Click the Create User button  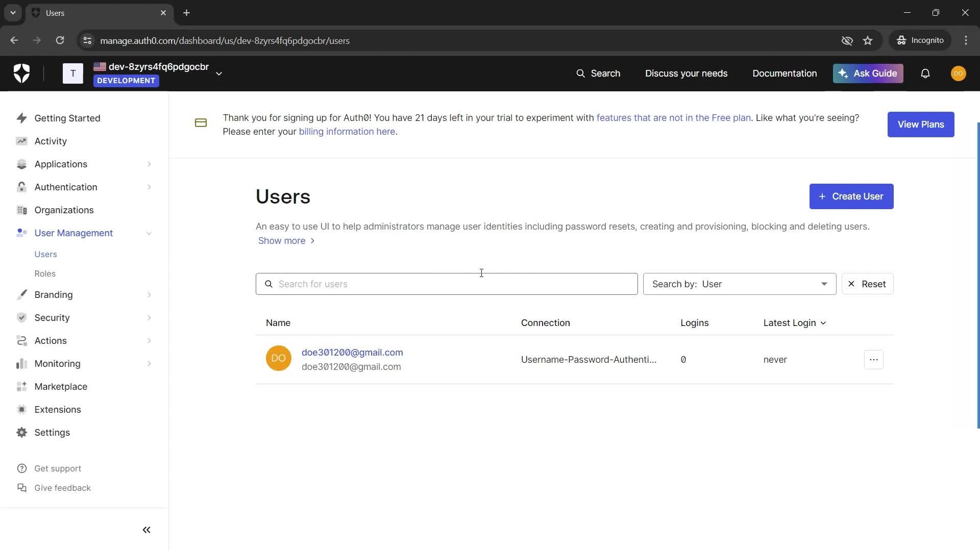(x=851, y=196)
